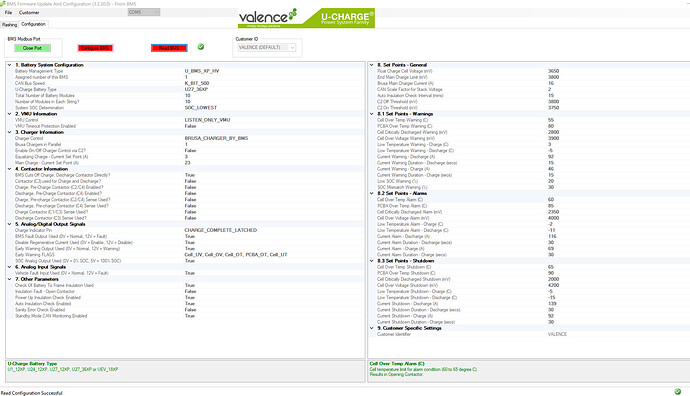This screenshot has height=396, width=690.
Task: Collapse section 8.2 Set Points - Alarms
Action: click(x=372, y=193)
